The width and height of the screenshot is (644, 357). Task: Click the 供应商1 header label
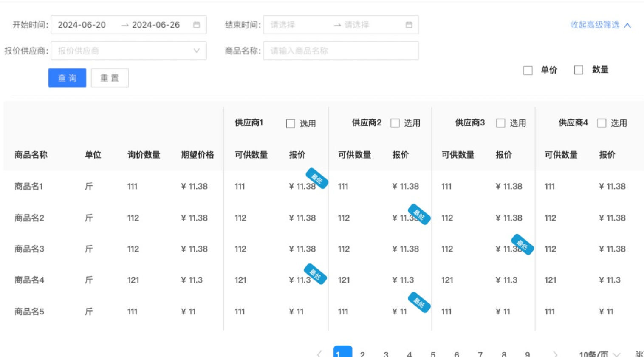tap(249, 123)
